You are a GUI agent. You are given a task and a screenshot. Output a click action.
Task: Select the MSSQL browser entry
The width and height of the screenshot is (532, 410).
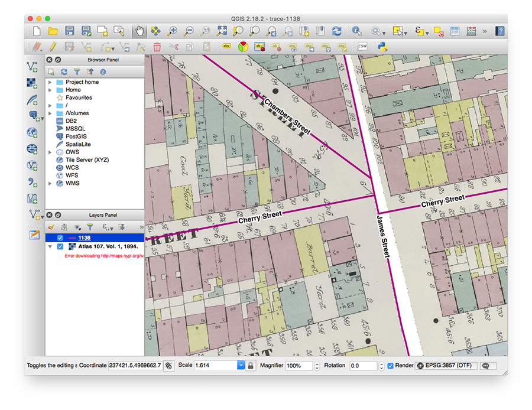pyautogui.click(x=75, y=129)
